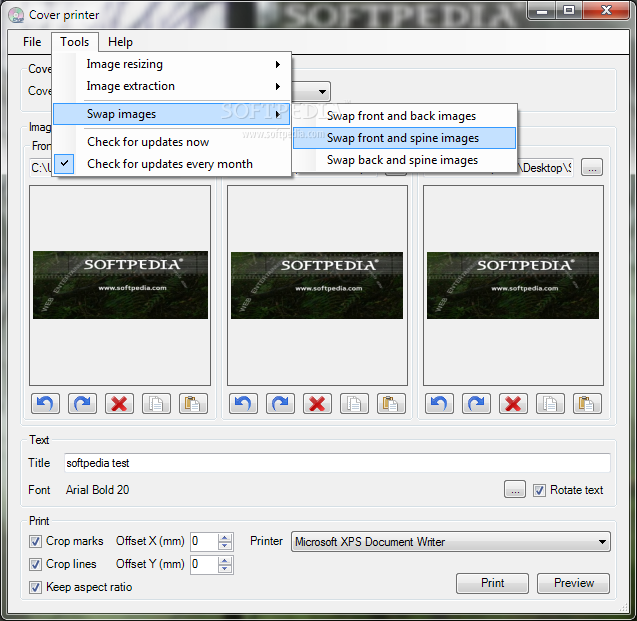The width and height of the screenshot is (637, 621).
Task: Delete the right image with red X
Action: (513, 403)
